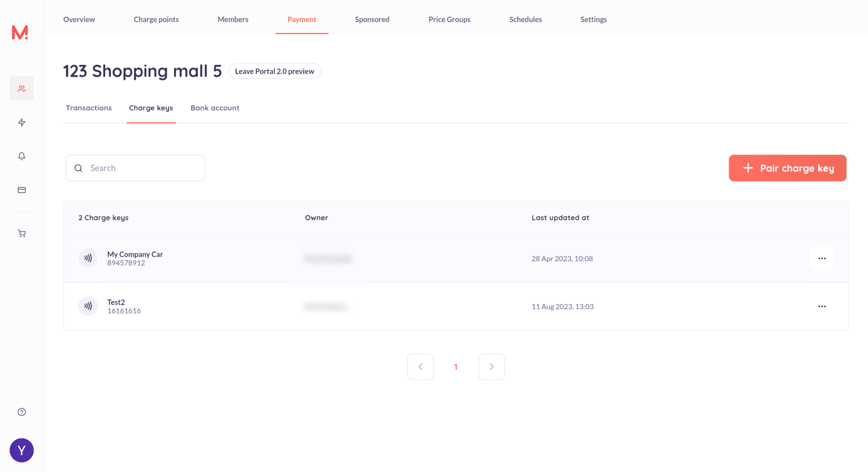Open options menu for My Company Car

[x=822, y=258]
